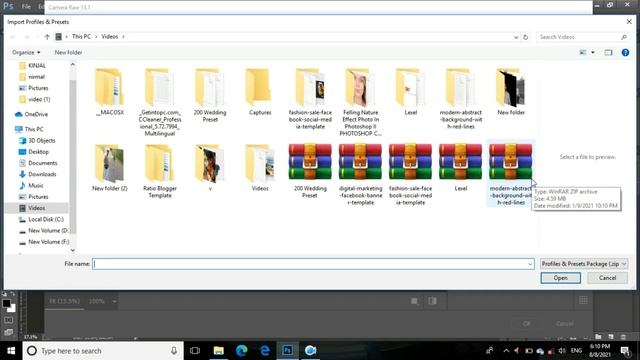This screenshot has width=640, height=360.
Task: Select the fashion-sale-facebook-social-media-template folder
Action: click(310, 99)
